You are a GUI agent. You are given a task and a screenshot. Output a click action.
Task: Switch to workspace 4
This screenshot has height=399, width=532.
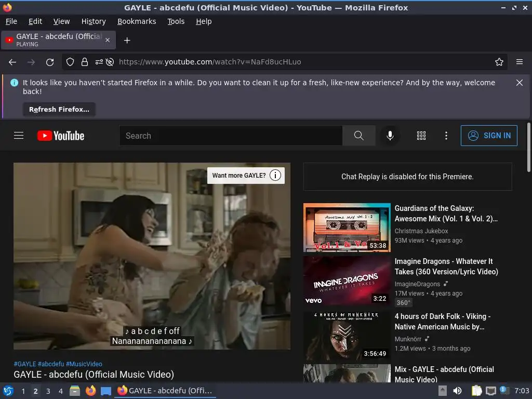[61, 391]
